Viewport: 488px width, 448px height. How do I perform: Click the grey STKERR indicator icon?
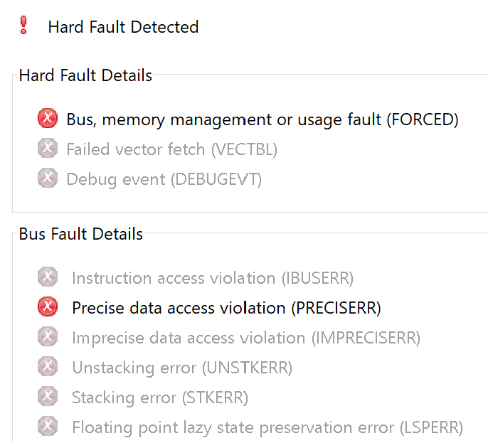coord(48,396)
